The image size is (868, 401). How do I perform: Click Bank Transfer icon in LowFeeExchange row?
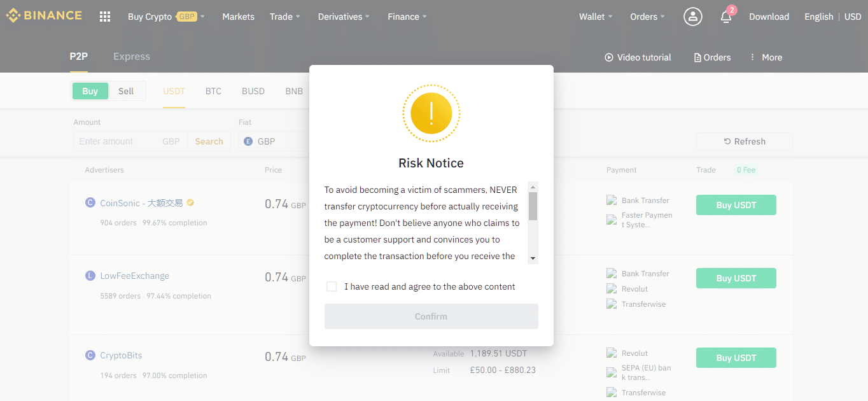[x=612, y=274]
